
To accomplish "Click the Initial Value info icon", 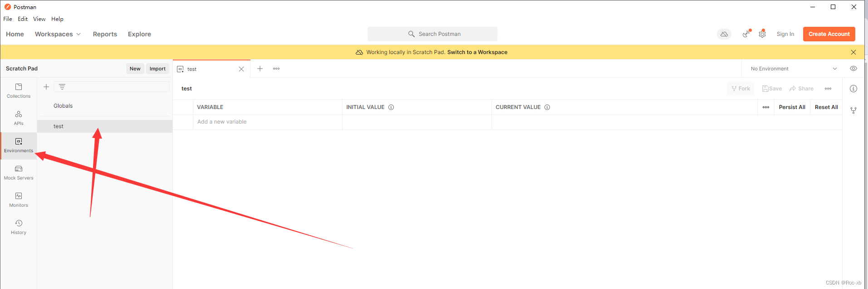I will click(x=391, y=107).
